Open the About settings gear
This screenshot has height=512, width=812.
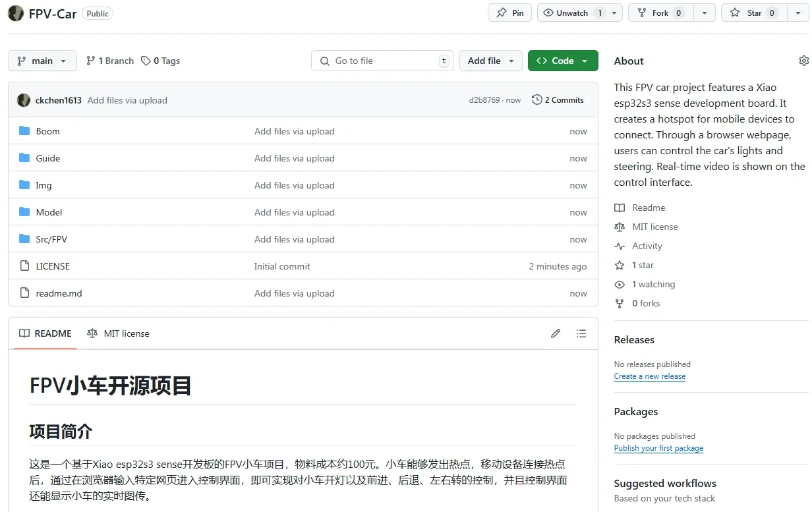click(x=803, y=61)
